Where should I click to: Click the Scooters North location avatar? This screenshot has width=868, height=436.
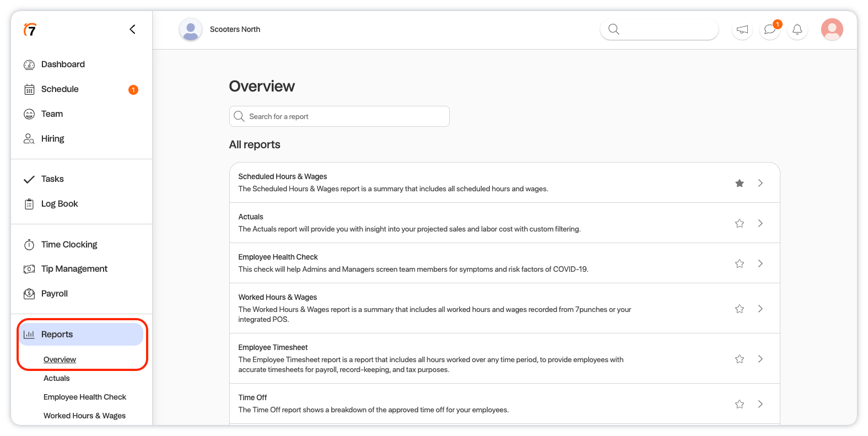191,30
